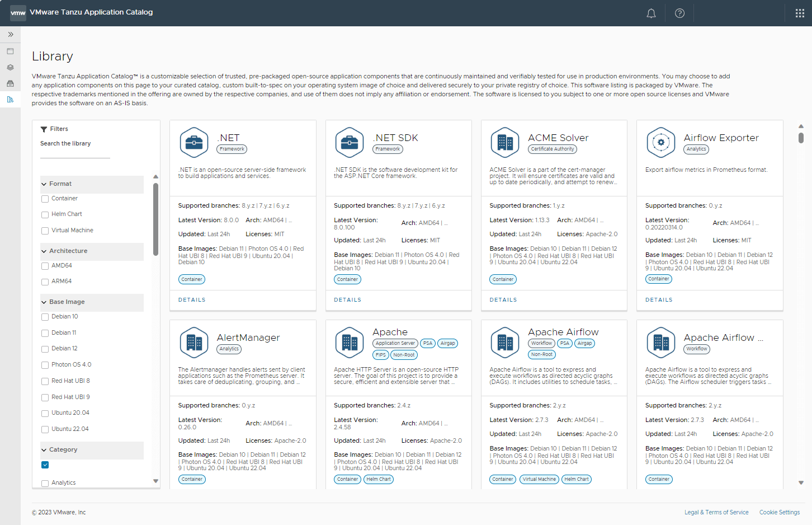Click the first sidebar icon below the chevron
Screen dimensions: 812x525
10,51
